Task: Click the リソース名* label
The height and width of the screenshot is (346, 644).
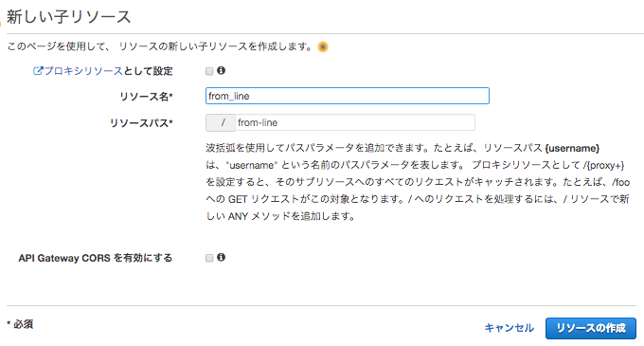Action: 146,97
